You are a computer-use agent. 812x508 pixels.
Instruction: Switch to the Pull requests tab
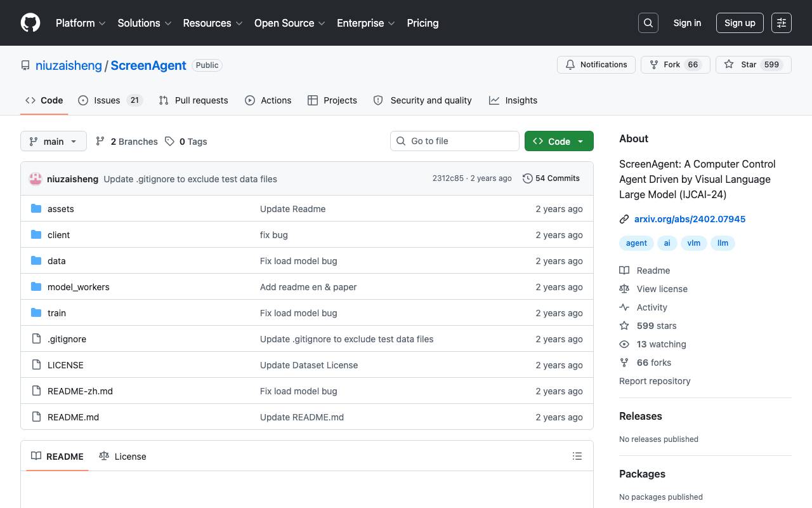pyautogui.click(x=193, y=100)
